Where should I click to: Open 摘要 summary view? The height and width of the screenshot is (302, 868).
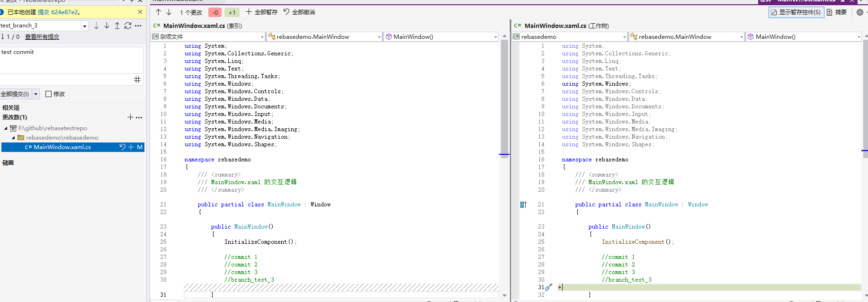pyautogui.click(x=837, y=12)
